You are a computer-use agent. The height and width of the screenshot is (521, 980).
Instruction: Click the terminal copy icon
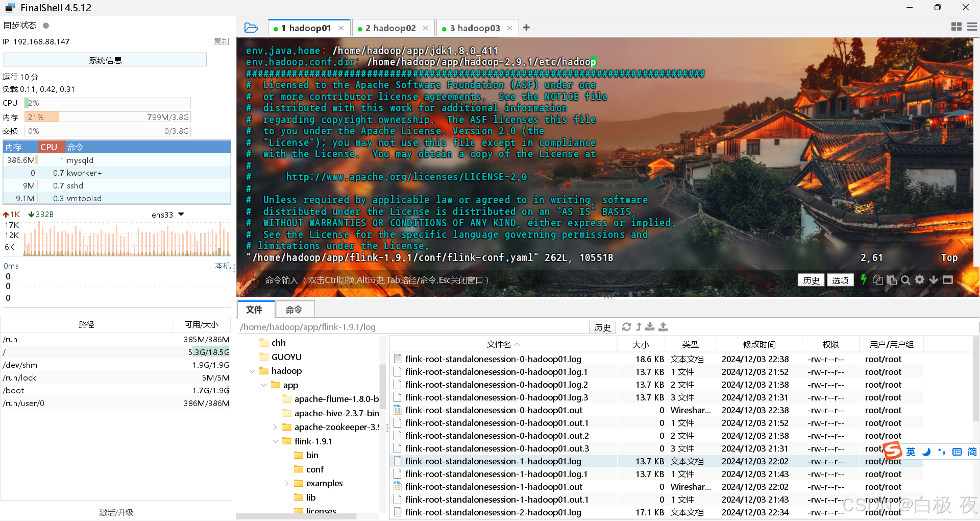[877, 279]
